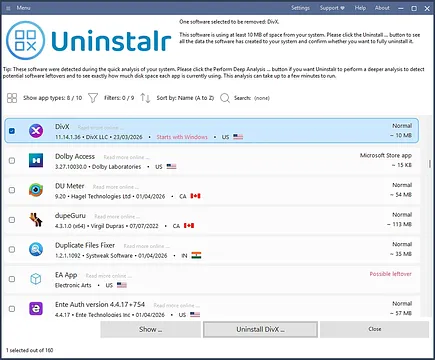
Task: Click the Dolby Access app icon
Action: (36, 160)
